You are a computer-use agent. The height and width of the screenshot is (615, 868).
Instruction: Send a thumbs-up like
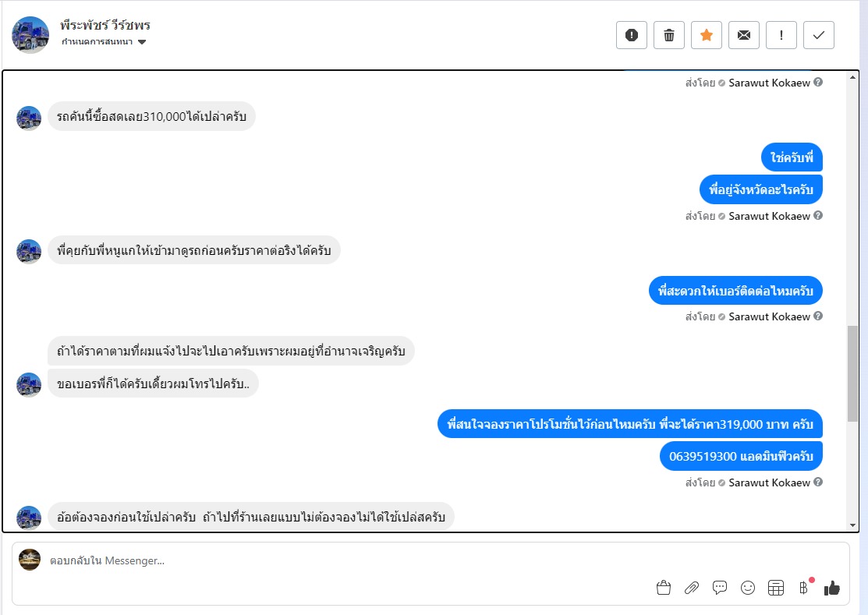pos(832,588)
